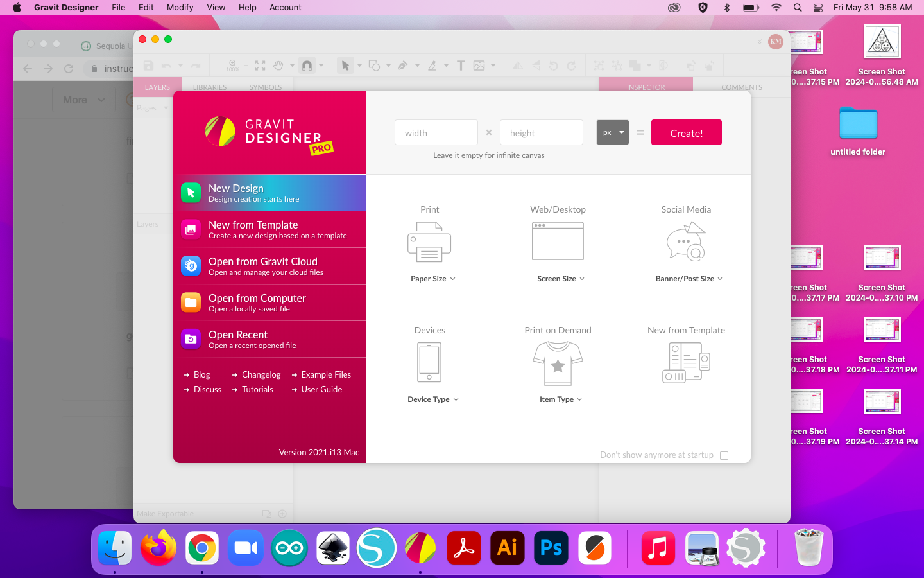Viewport: 924px width, 578px height.
Task: Expand the Item Type dropdown
Action: click(x=561, y=399)
